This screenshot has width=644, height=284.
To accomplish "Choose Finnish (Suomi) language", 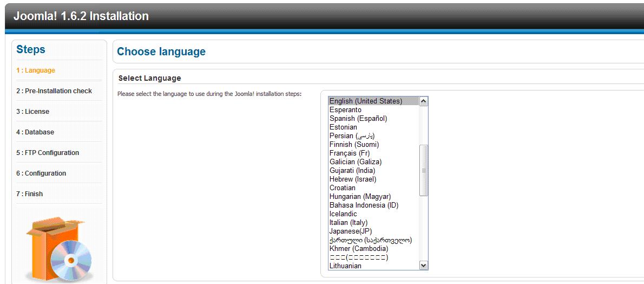I will point(374,145).
